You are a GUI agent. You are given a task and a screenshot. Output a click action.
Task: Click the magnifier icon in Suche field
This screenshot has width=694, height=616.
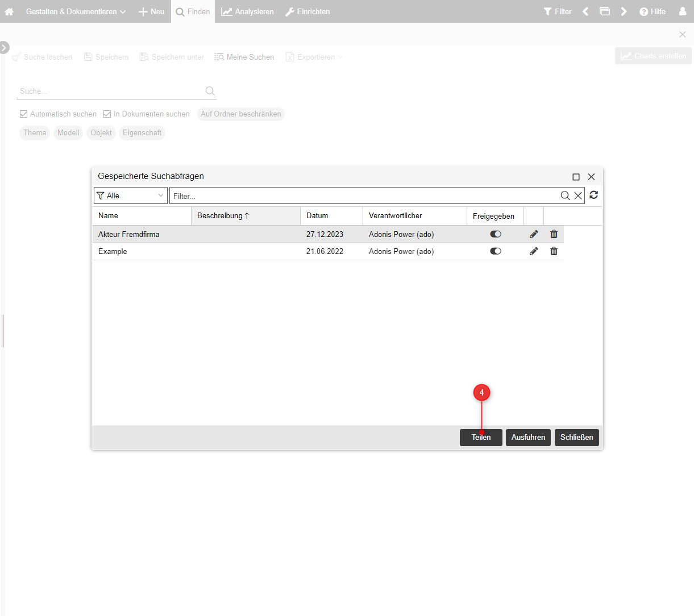point(210,91)
